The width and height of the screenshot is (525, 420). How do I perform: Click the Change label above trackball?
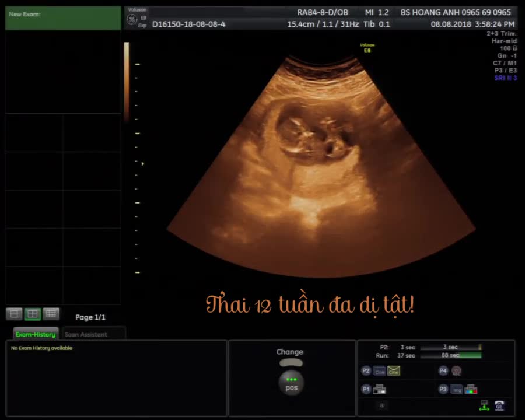(289, 352)
